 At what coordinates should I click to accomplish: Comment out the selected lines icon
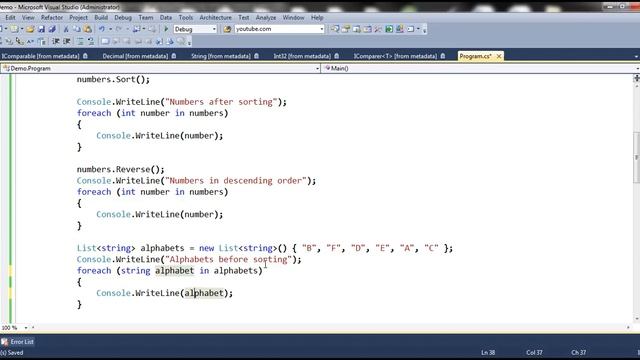[80, 41]
